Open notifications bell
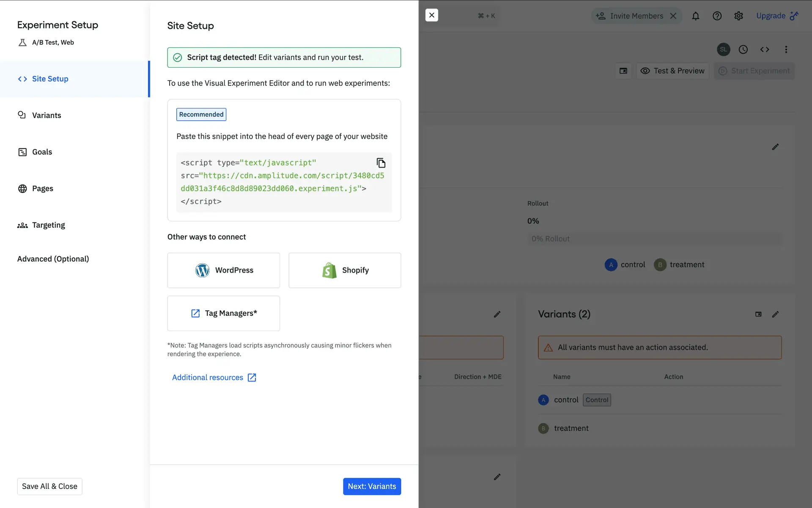Screen dimensions: 812x508 tap(695, 16)
